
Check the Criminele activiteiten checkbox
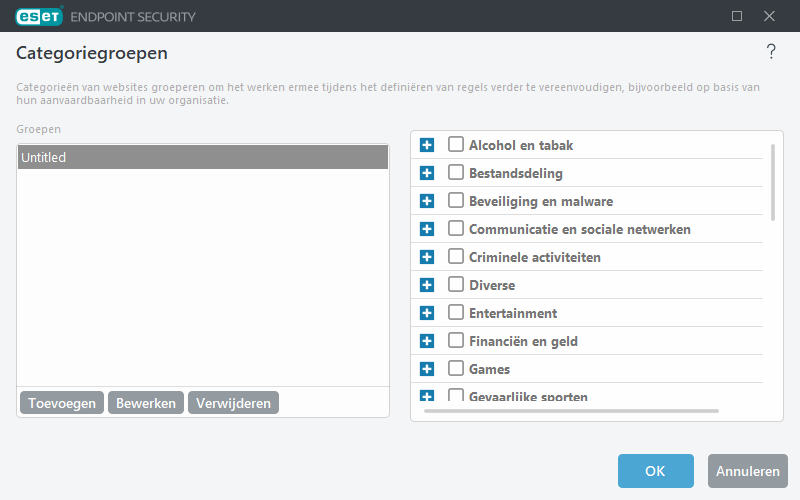point(456,257)
